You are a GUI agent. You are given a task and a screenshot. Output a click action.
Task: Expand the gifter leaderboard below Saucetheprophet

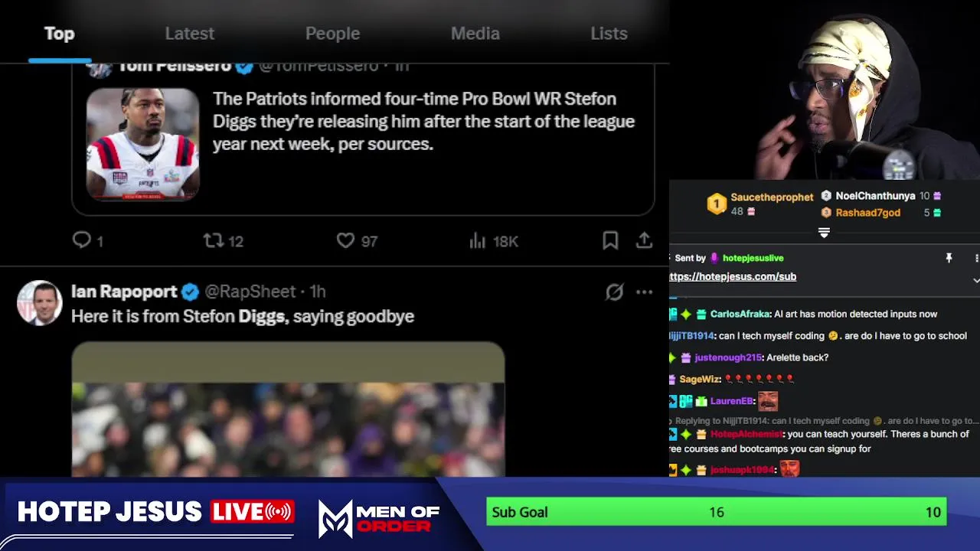click(824, 232)
